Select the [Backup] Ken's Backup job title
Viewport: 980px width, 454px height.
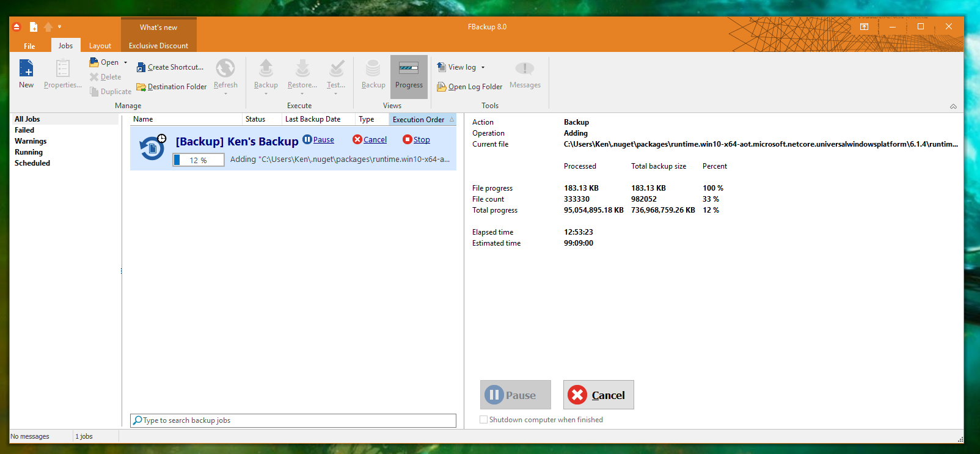pyautogui.click(x=237, y=141)
